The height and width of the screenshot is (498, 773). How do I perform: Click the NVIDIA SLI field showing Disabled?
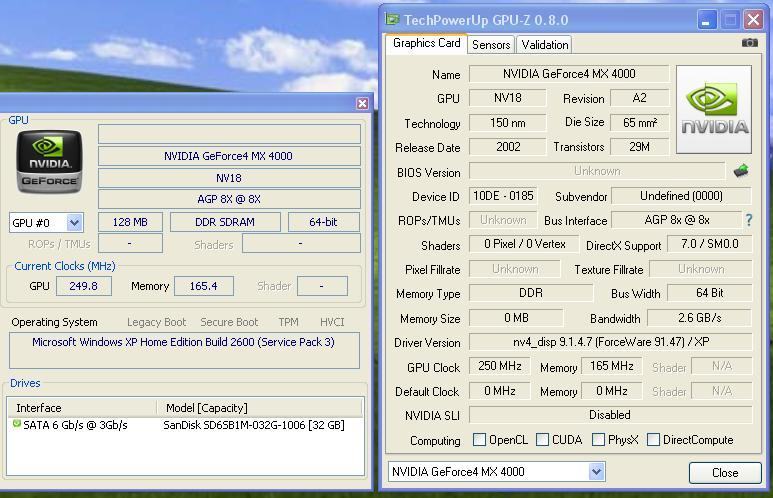(610, 415)
